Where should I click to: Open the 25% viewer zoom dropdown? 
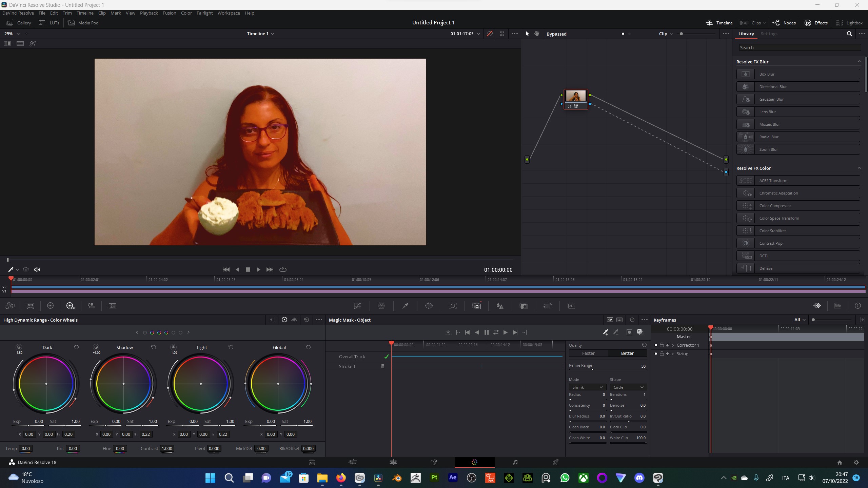pyautogui.click(x=12, y=34)
